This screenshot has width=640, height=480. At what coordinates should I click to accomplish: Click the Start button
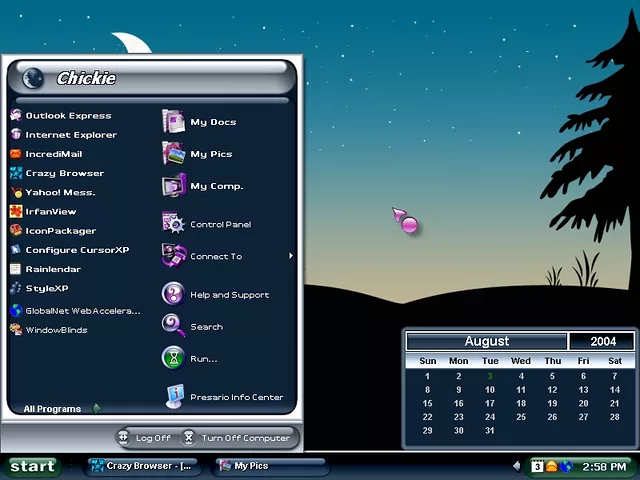32,466
